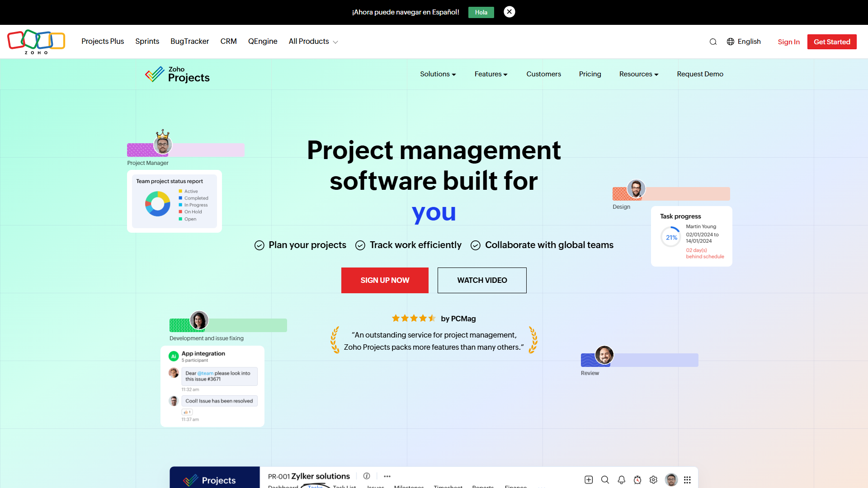The image size is (868, 488).
Task: Click the user avatar in the Projects toolbar
Action: (x=671, y=479)
